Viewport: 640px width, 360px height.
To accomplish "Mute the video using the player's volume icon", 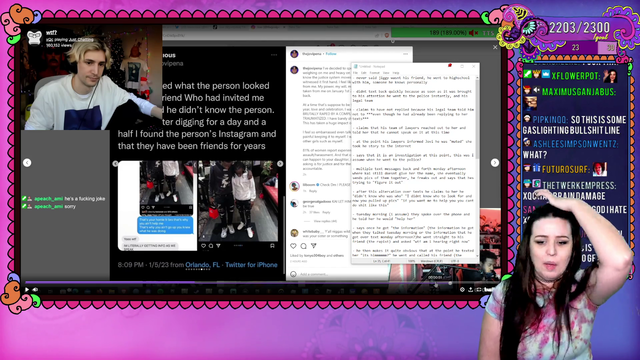I will 36,289.
